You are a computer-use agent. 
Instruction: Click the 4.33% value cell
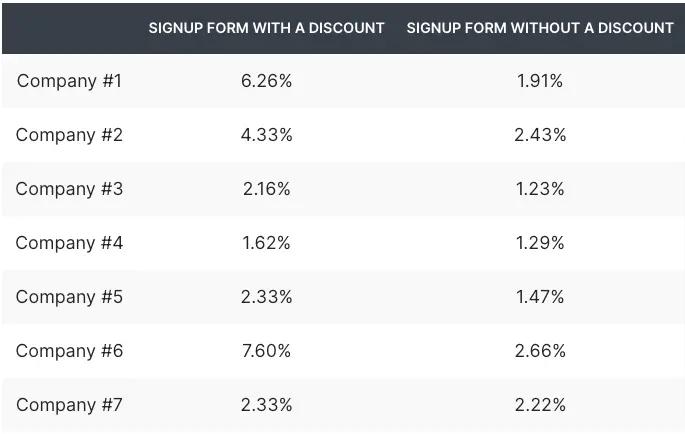pyautogui.click(x=266, y=135)
